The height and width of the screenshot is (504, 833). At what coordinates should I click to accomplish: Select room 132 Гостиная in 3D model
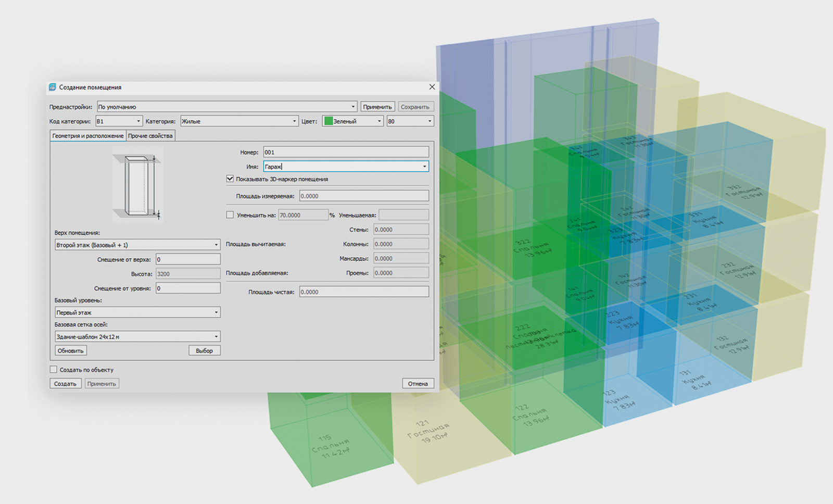[732, 345]
